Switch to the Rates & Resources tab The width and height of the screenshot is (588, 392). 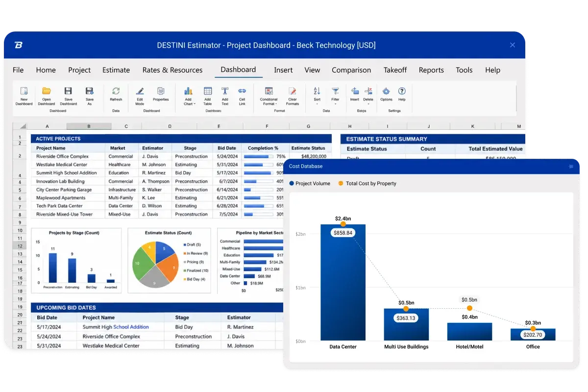172,70
